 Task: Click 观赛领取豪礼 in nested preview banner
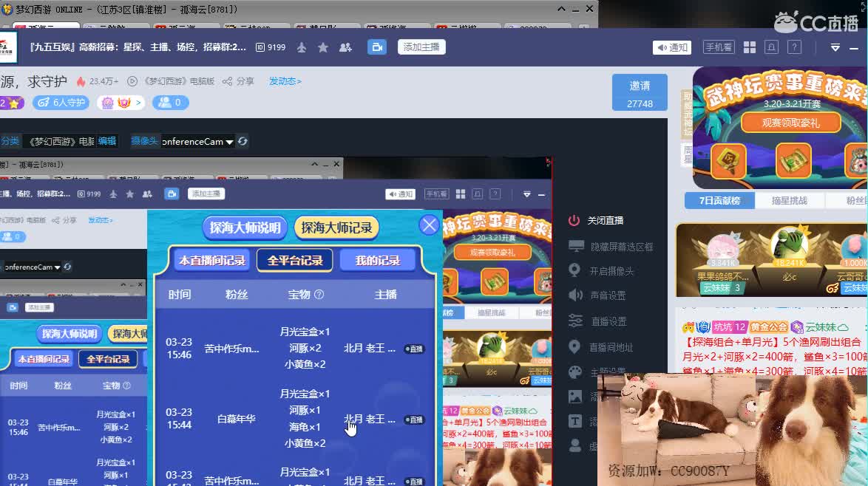point(492,252)
